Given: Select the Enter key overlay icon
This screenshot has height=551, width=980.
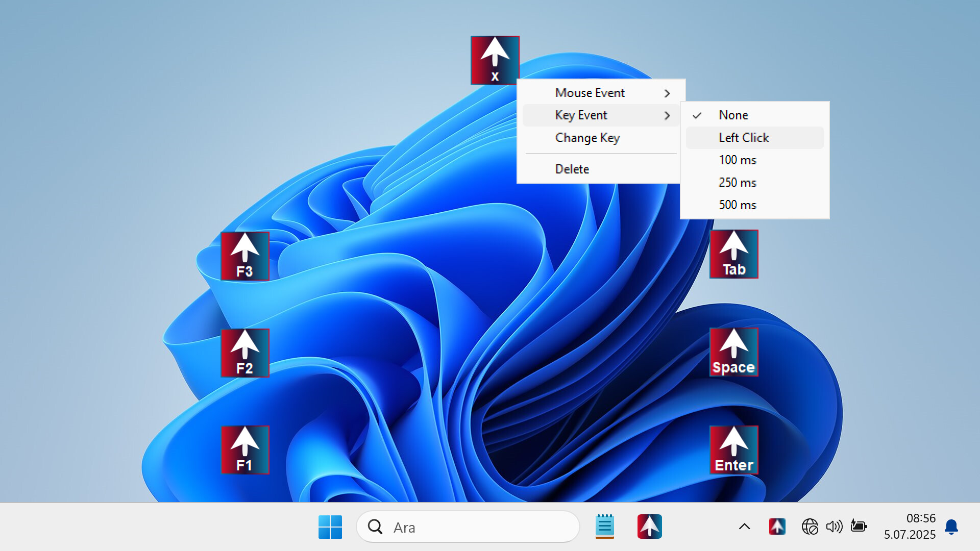Looking at the screenshot, I should tap(733, 449).
